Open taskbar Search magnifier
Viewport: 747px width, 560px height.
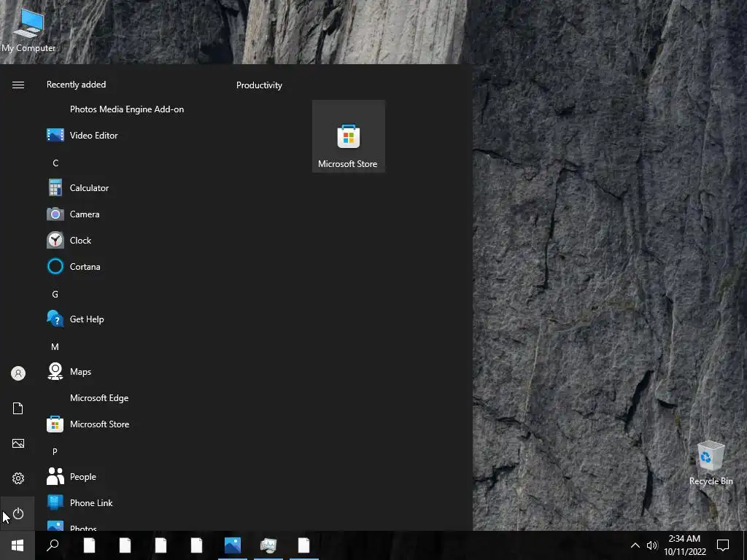53,545
